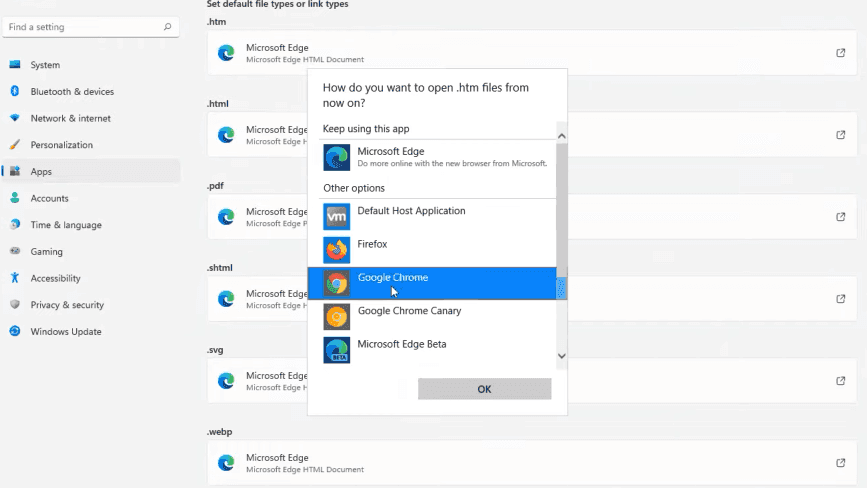Open Privacy & security settings
The width and height of the screenshot is (867, 488).
[x=91, y=305]
